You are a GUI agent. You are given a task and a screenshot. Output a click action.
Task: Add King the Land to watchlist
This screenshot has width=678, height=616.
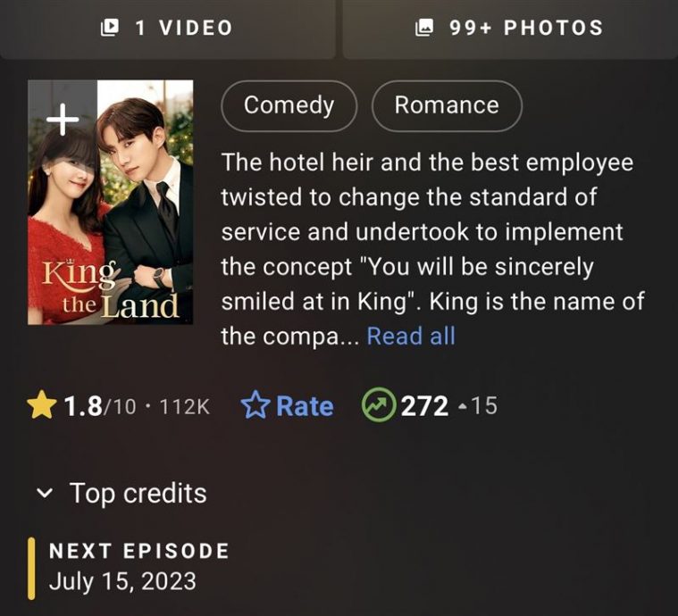point(63,119)
